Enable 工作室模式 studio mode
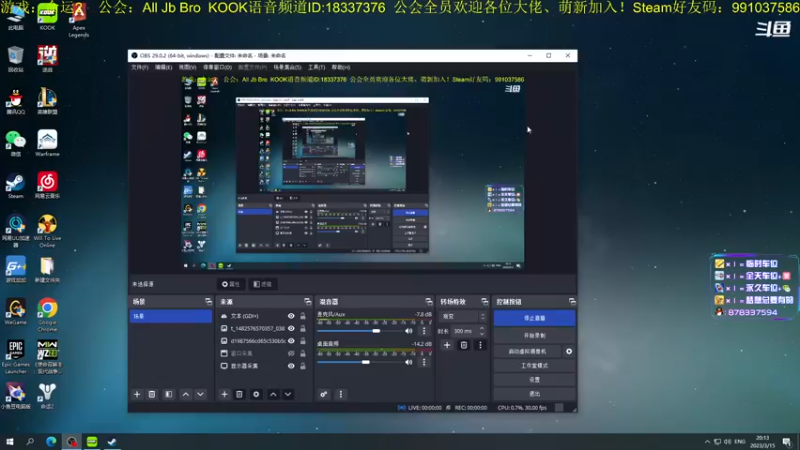Screen dimensions: 800x450 tap(534, 366)
